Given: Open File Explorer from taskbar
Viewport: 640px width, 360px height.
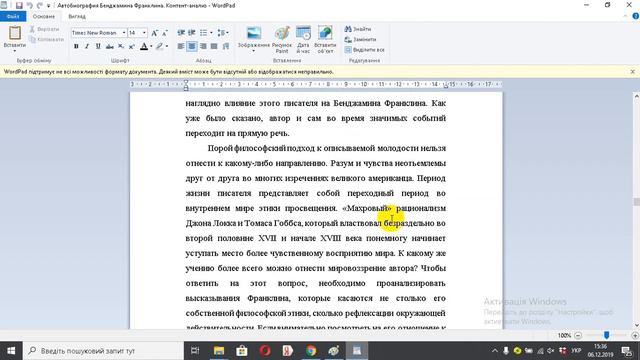Looking at the screenshot, I should point(219,351).
